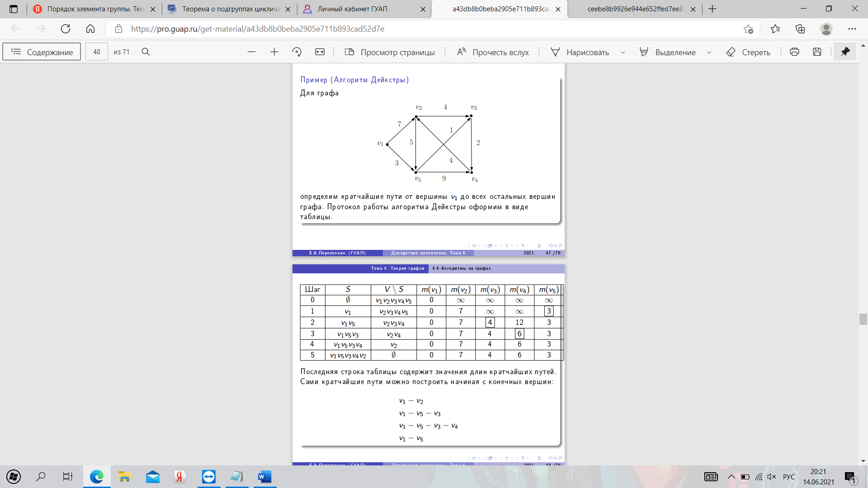Close the Теорема о подгруппах tab
This screenshot has width=868, height=488.
(288, 9)
